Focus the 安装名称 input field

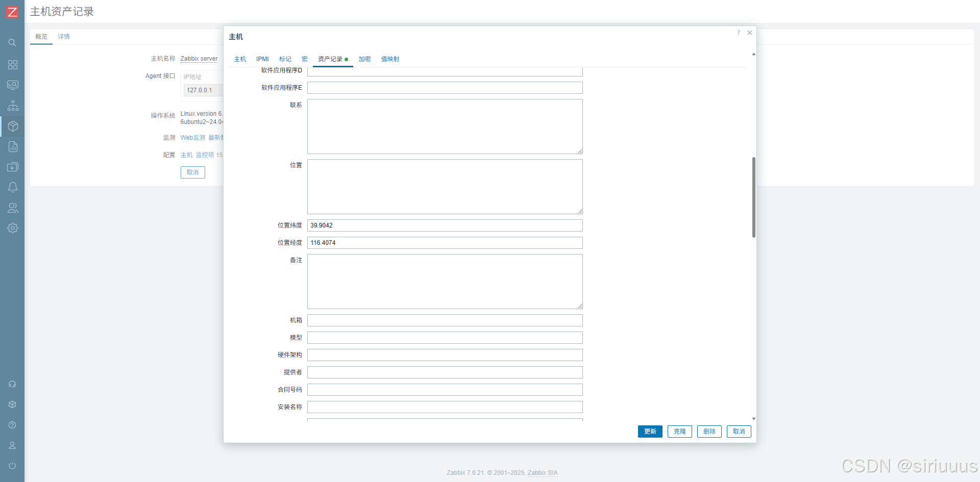445,407
